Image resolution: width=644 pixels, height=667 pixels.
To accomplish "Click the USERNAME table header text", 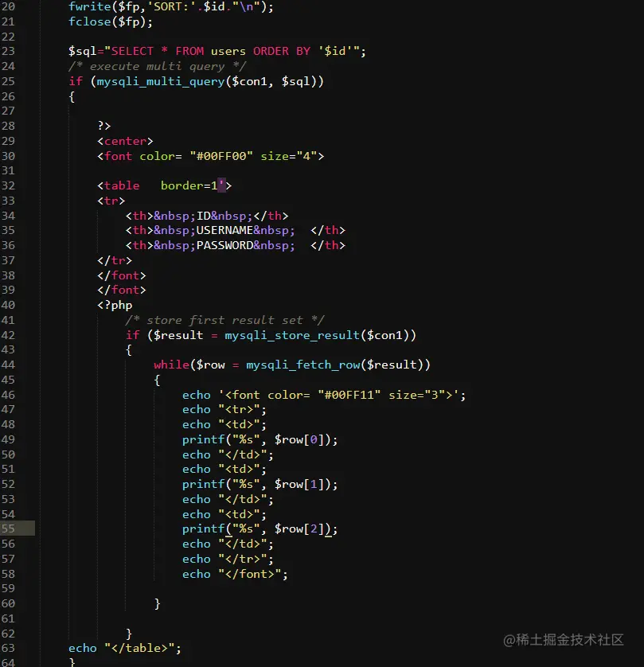I will pos(224,231).
